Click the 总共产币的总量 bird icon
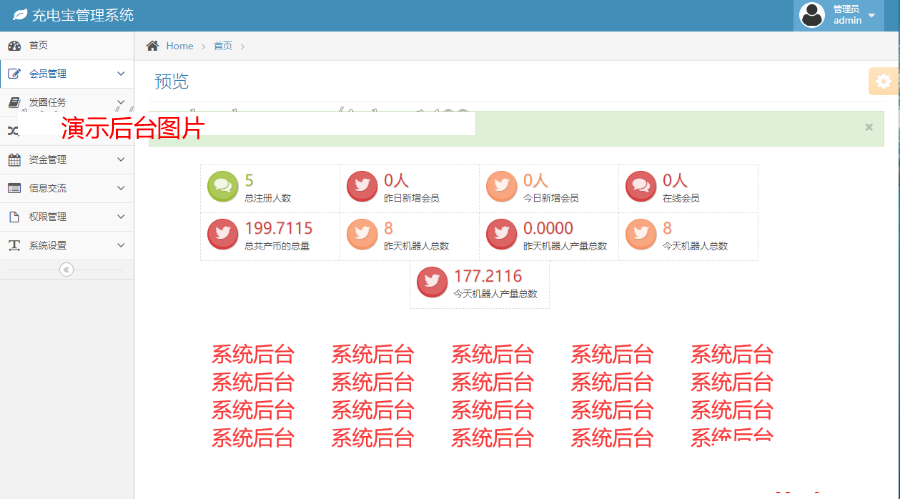The height and width of the screenshot is (499, 900). (222, 234)
